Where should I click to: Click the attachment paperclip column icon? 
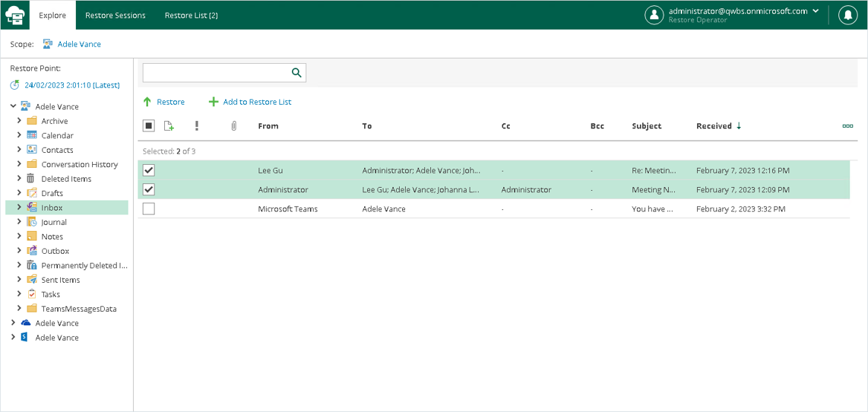tap(233, 126)
